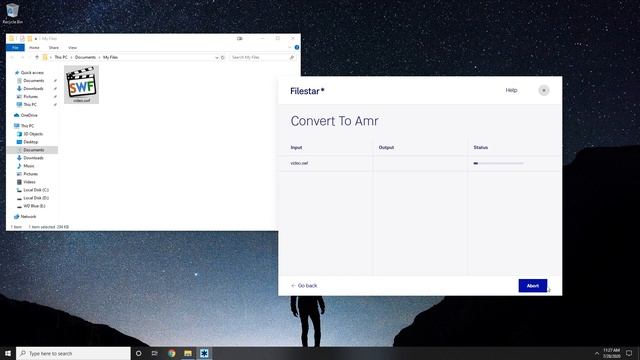Open Cortana from the taskbar
This screenshot has height=360, width=640.
pyautogui.click(x=138, y=353)
